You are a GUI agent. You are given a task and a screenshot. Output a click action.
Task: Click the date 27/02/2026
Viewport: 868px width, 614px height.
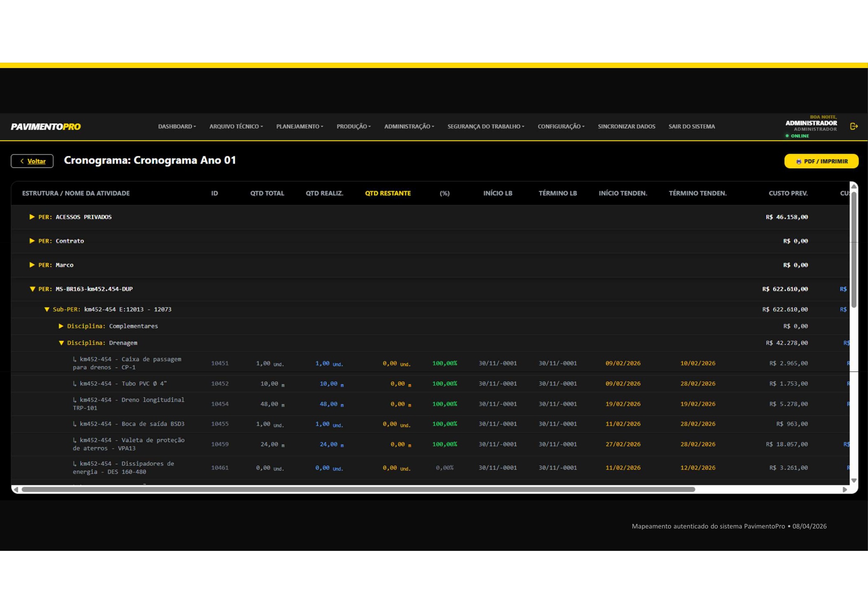[623, 444]
